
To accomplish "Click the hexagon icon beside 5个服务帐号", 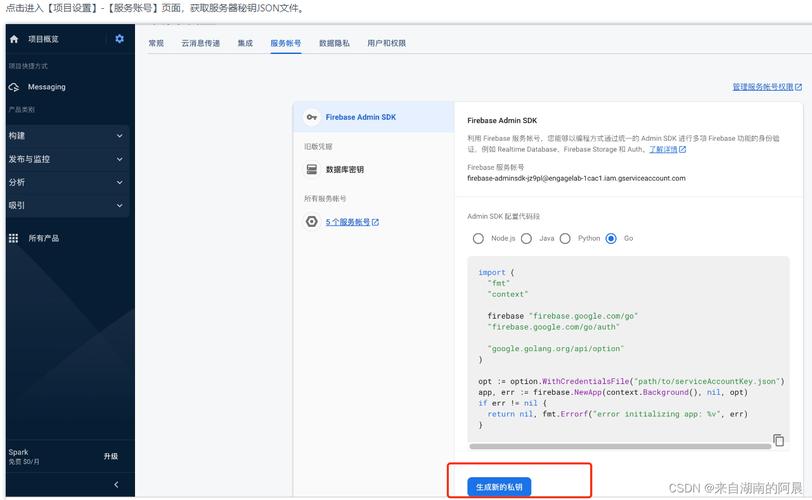I will 312,222.
